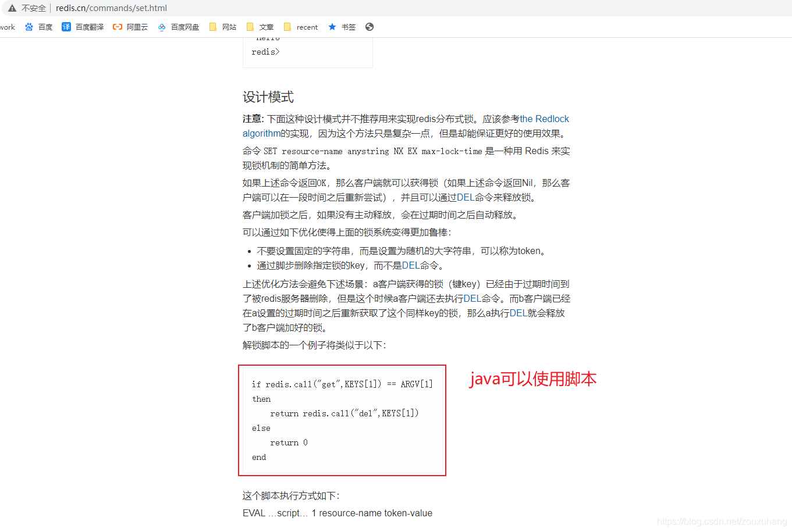Click the 'then' code line
The image size is (792, 532).
pyautogui.click(x=261, y=399)
